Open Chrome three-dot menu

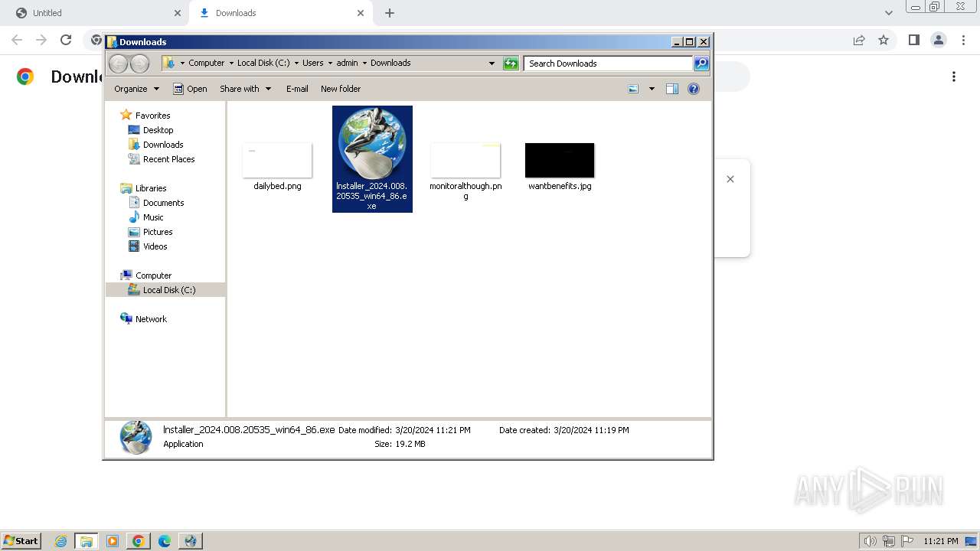coord(962,40)
